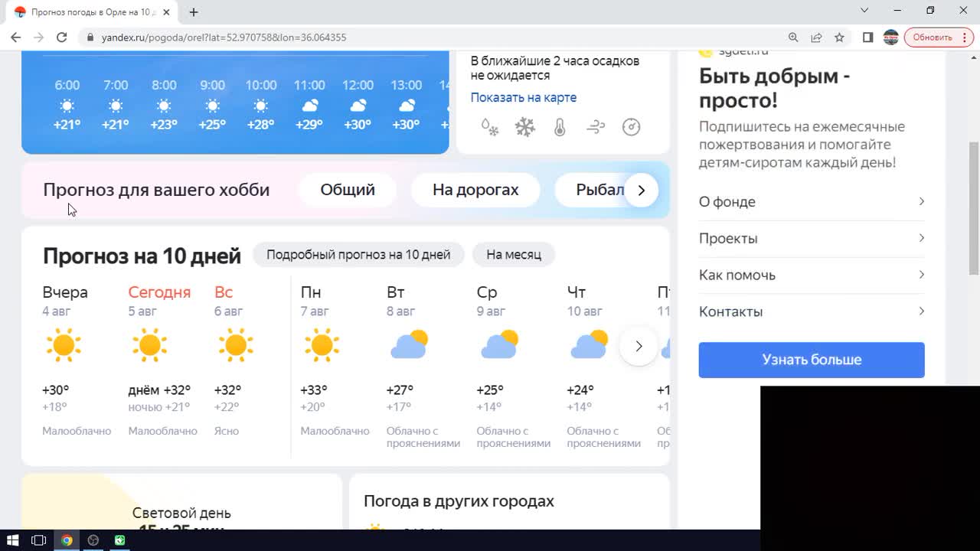Open the temperature thermometer layer icon

(x=560, y=127)
